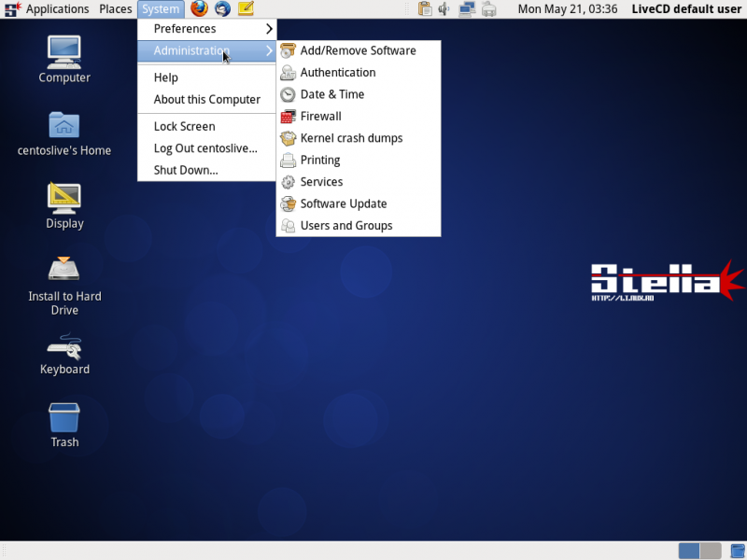Viewport: 747px width, 560px height.
Task: Open Kernel crash dumps tool
Action: [x=359, y=138]
